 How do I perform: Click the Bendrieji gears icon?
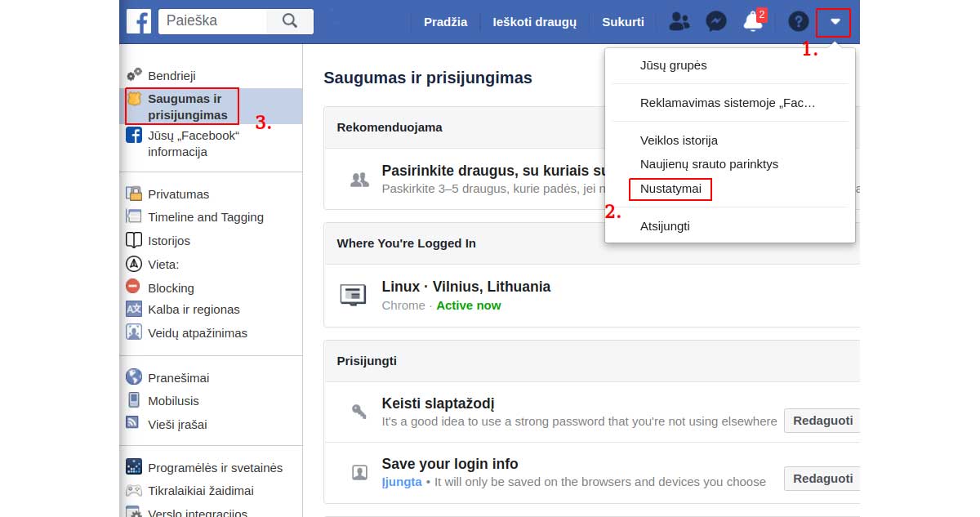134,74
